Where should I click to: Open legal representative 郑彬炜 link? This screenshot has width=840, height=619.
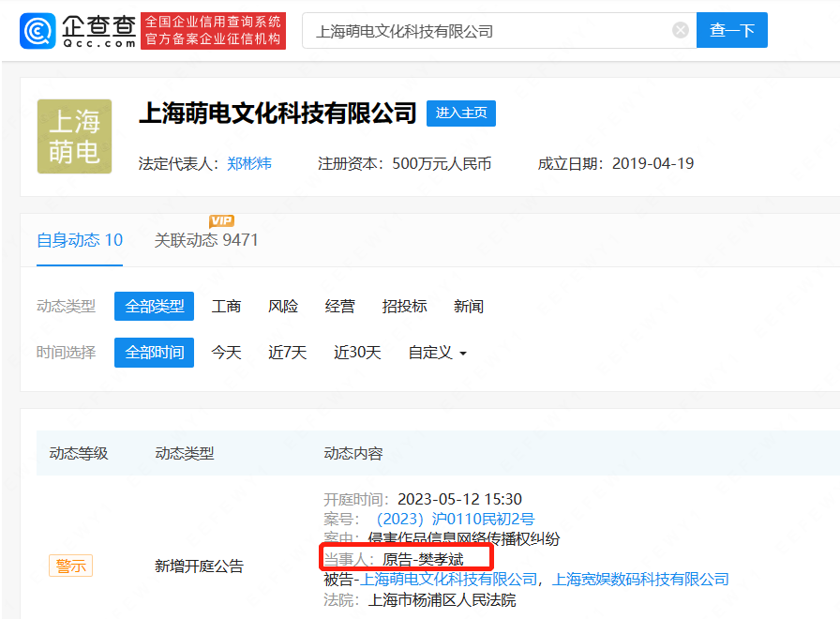[249, 163]
